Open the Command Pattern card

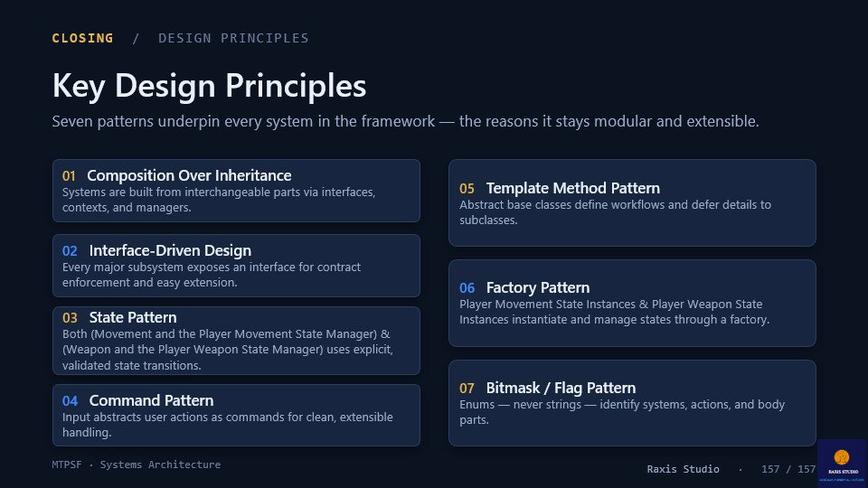pos(236,416)
